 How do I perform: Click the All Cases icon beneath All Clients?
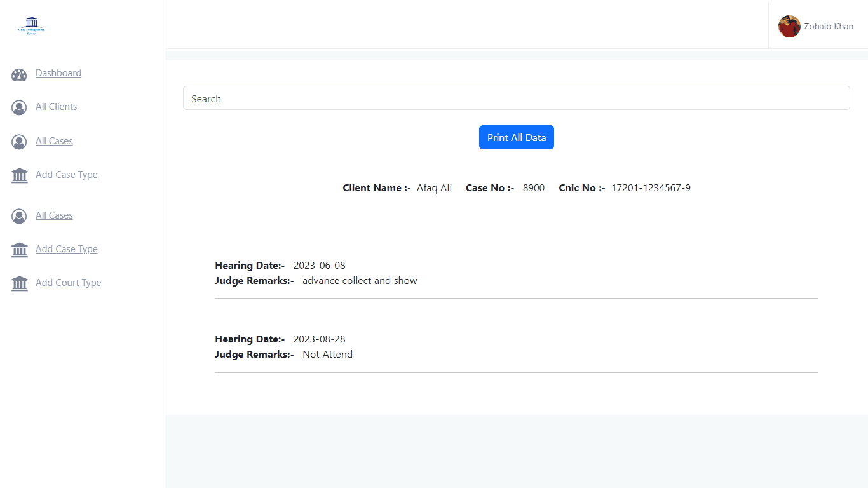[x=19, y=142]
